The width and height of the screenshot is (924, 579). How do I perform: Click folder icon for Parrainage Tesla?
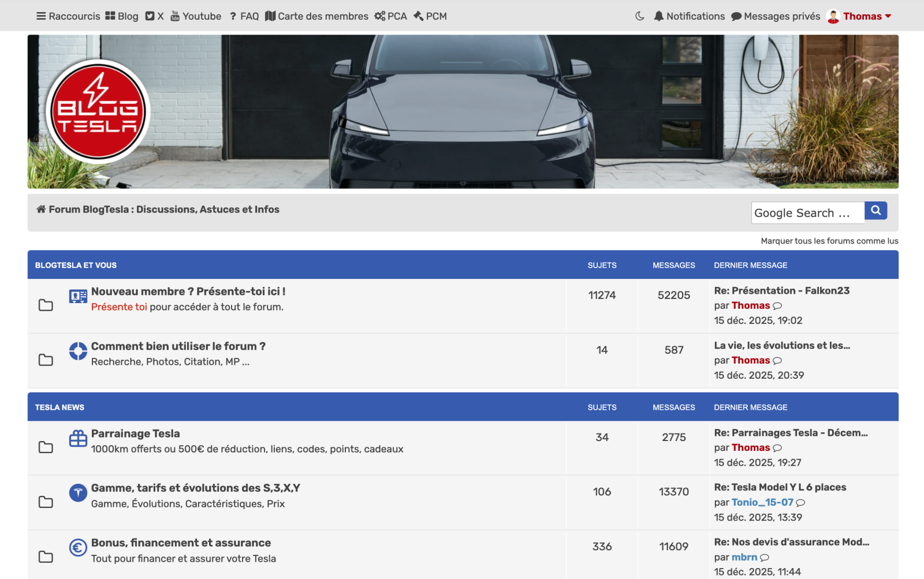tap(46, 447)
